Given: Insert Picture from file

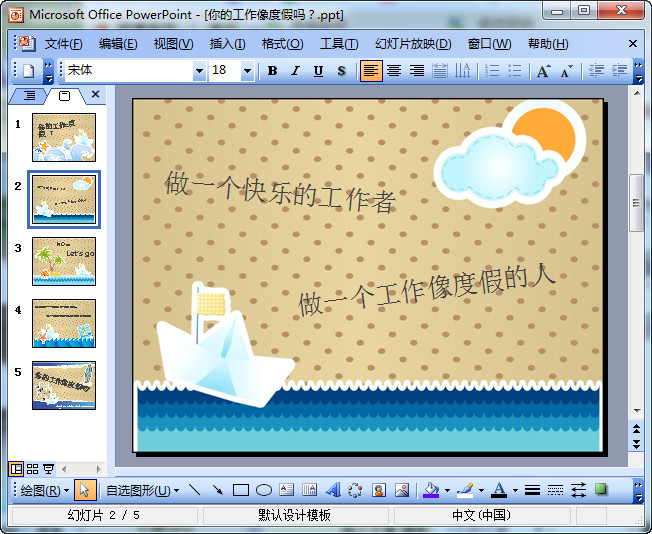Looking at the screenshot, I should [x=402, y=490].
